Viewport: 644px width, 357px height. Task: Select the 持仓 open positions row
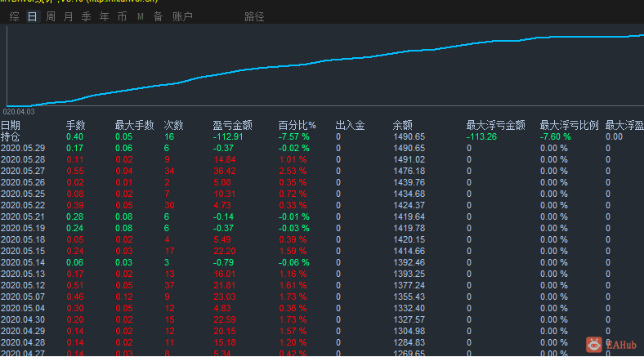tap(322, 136)
